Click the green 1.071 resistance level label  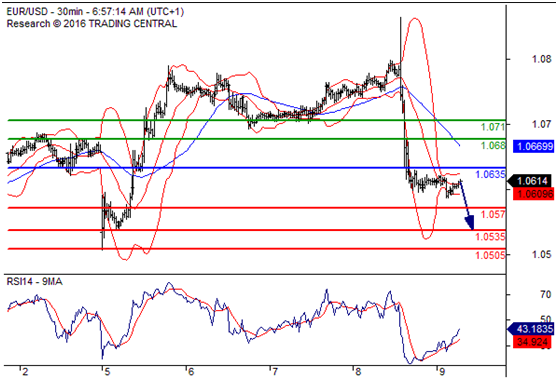tap(493, 127)
